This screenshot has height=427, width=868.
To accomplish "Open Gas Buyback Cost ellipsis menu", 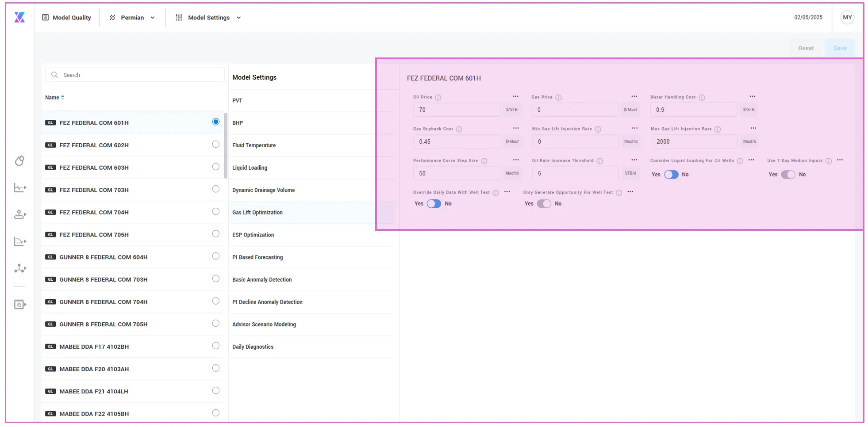I will coord(516,128).
